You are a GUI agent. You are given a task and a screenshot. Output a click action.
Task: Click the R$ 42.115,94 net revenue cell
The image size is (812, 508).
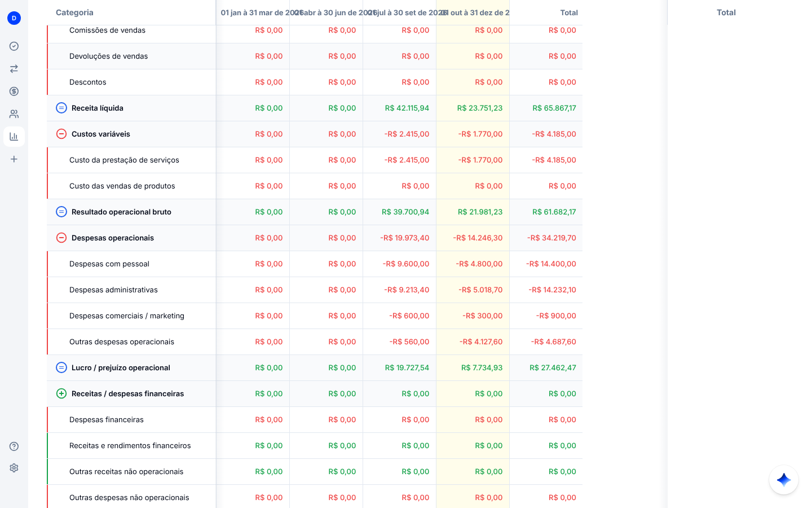click(407, 108)
